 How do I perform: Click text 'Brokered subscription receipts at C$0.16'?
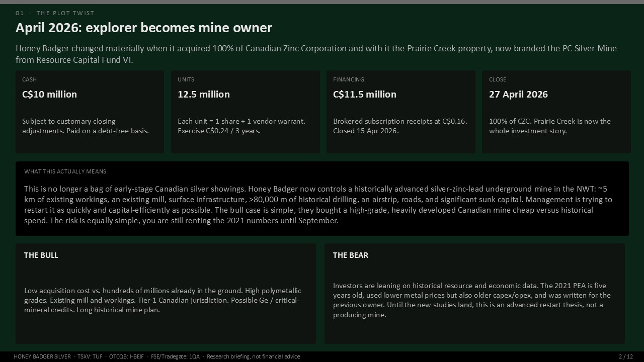pos(400,126)
